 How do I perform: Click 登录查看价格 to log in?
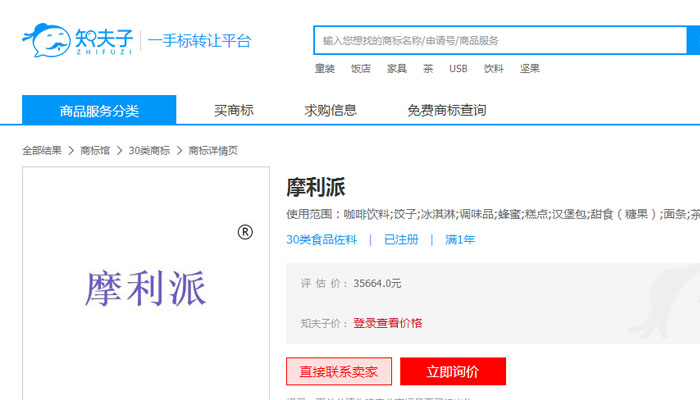tap(388, 323)
